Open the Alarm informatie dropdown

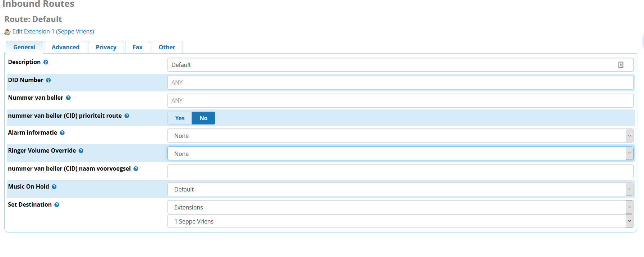coord(400,136)
